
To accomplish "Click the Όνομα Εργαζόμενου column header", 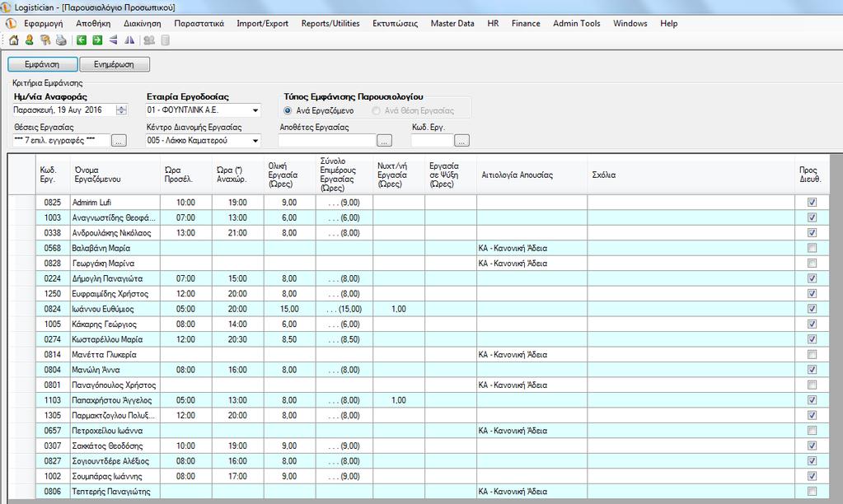I will click(115, 175).
